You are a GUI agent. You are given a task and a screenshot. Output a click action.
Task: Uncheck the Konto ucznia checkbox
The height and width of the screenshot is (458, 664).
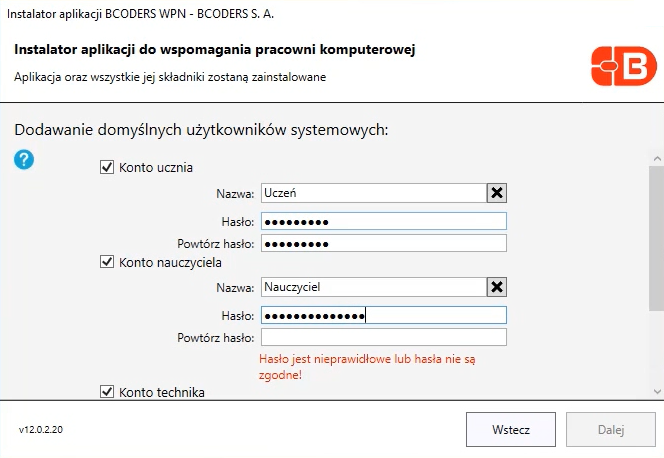pos(107,167)
